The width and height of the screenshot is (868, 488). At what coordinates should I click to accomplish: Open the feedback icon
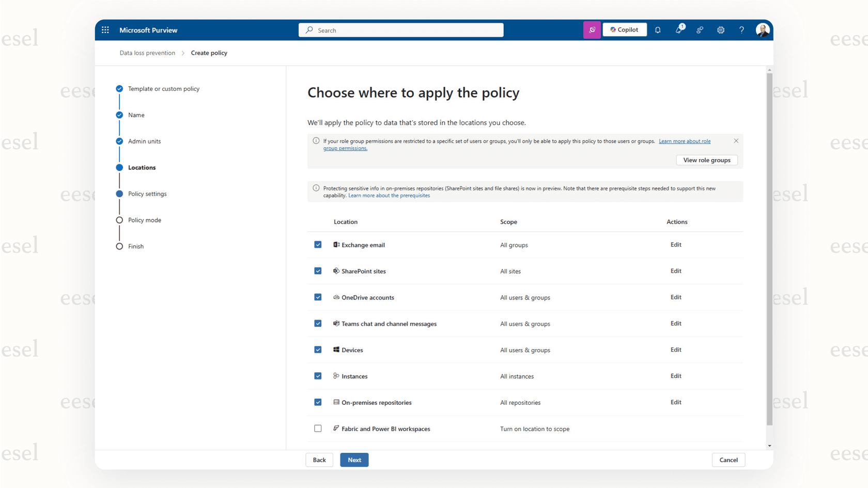click(700, 30)
